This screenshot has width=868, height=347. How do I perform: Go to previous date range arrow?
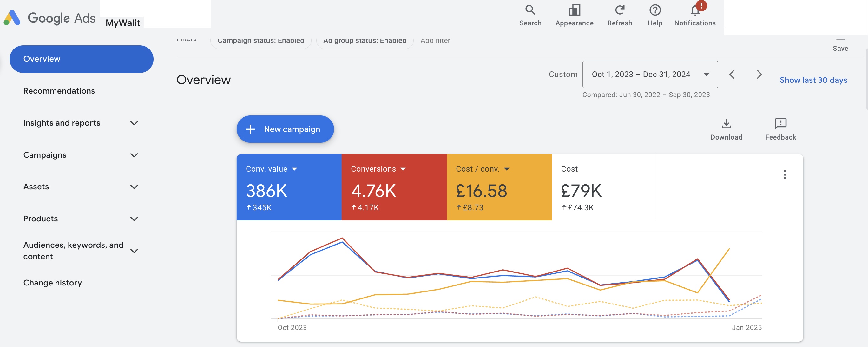tap(732, 75)
